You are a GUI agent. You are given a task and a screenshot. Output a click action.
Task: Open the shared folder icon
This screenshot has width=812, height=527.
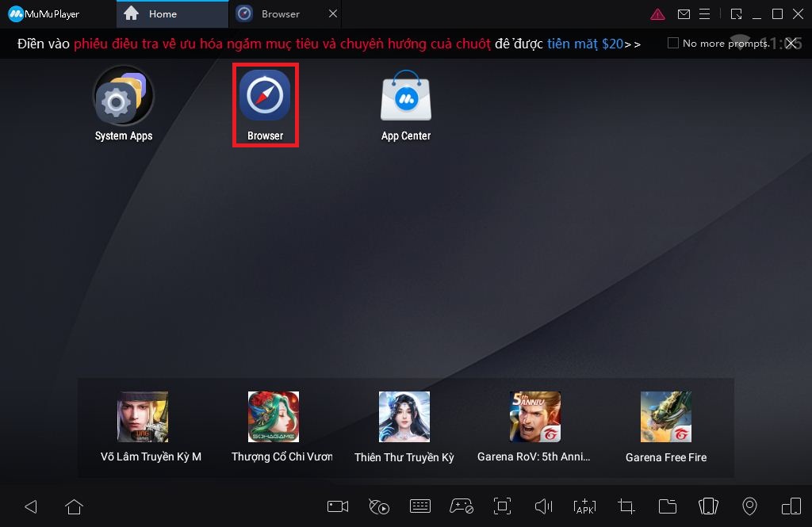[667, 506]
